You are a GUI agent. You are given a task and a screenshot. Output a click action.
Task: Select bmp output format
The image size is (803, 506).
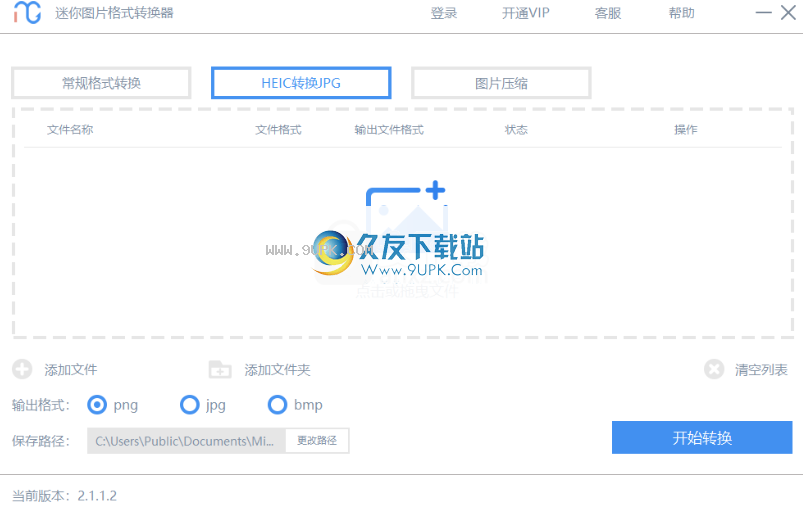tap(278, 405)
